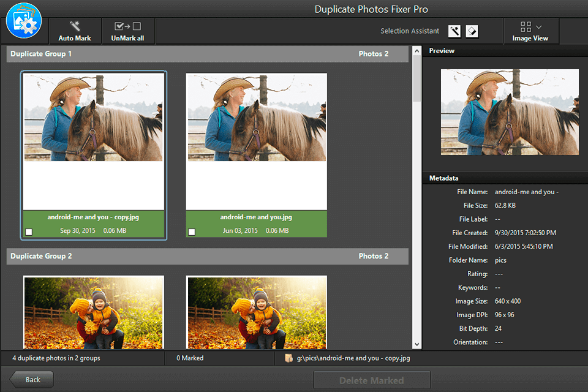Open the Image View dropdown arrow

(x=539, y=26)
